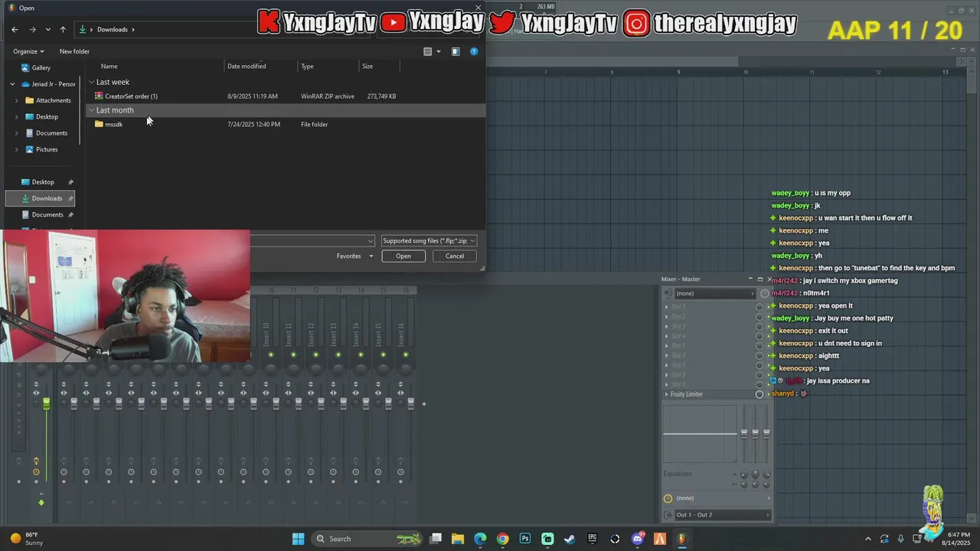Open Steam from taskbar

tap(570, 539)
